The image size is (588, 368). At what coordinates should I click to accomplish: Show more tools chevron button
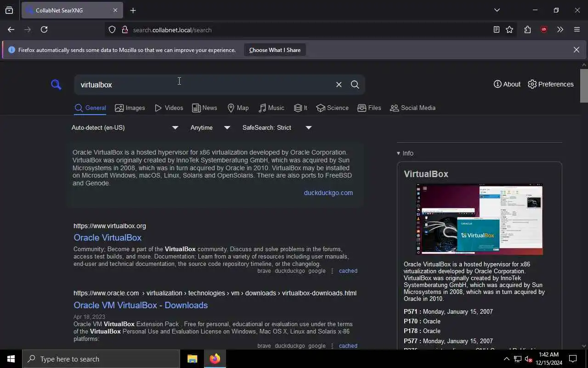[x=560, y=29]
